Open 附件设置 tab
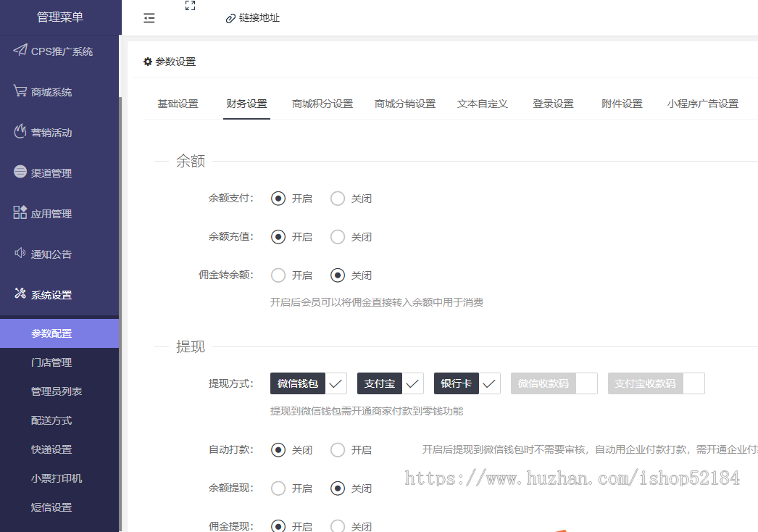The height and width of the screenshot is (532, 758). click(622, 104)
